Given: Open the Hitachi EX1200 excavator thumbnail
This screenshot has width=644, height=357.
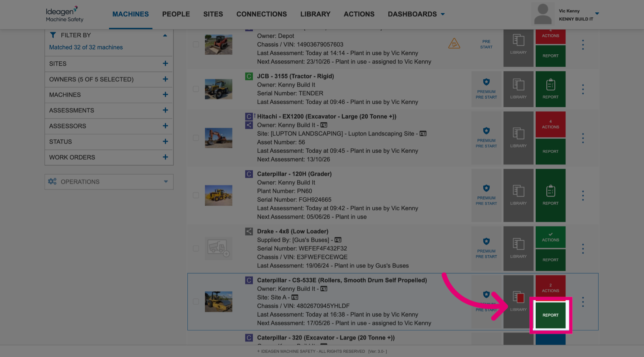Looking at the screenshot, I should 218,138.
